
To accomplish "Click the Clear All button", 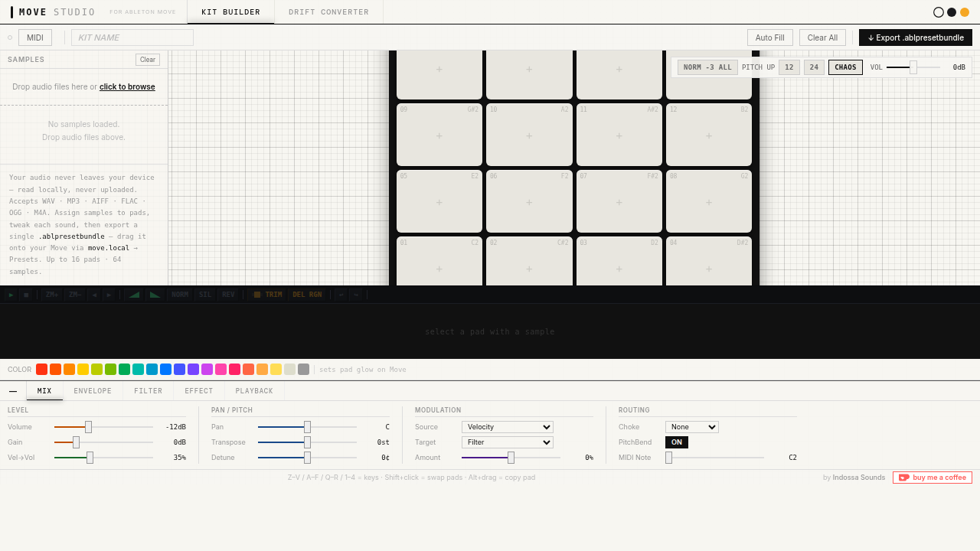I will coord(822,37).
